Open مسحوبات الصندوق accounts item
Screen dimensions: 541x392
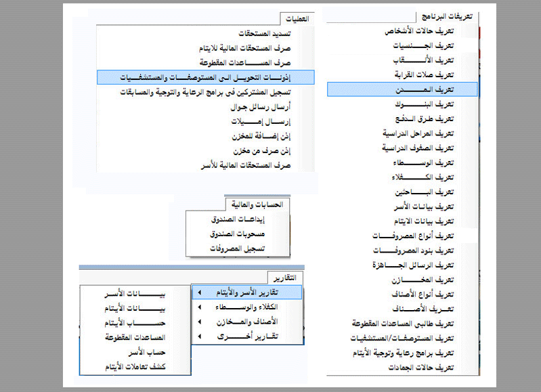click(x=238, y=234)
